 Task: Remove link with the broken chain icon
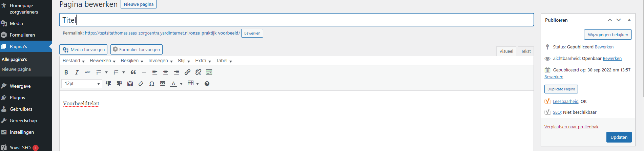198,72
